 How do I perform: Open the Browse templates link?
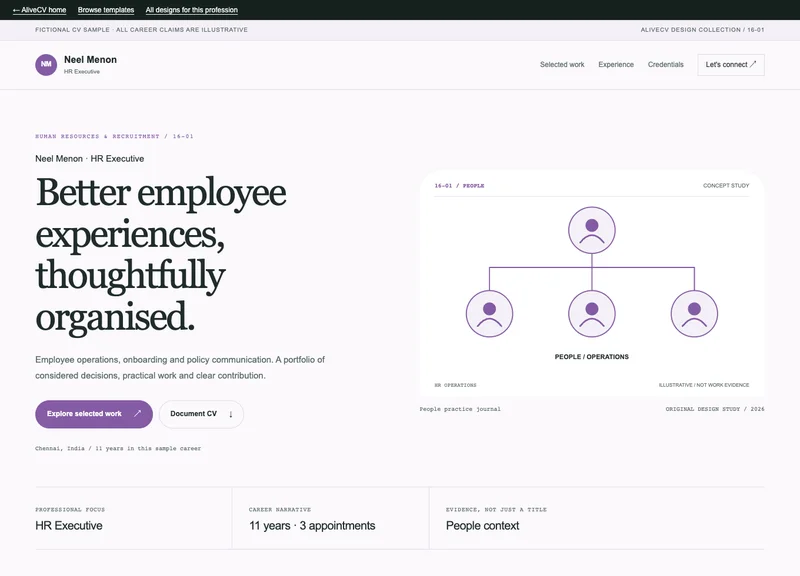point(106,10)
